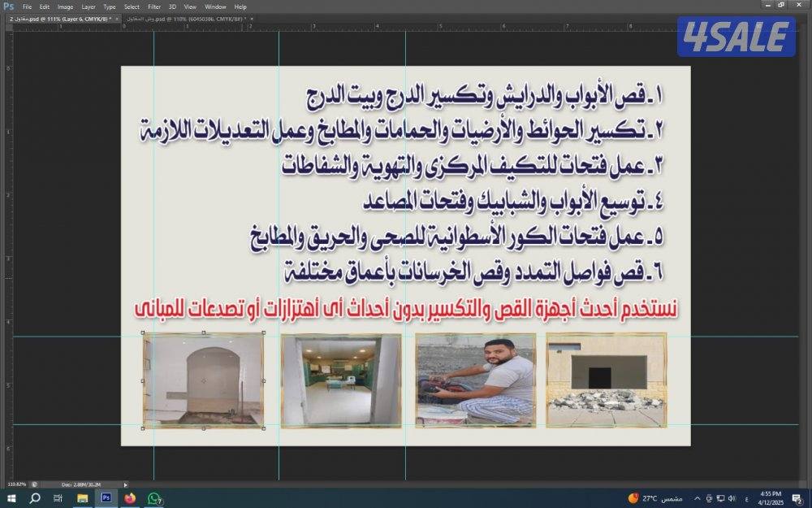Switch keyboard input language in the tray
Image resolution: width=812 pixels, height=508 pixels.
pyautogui.click(x=746, y=498)
